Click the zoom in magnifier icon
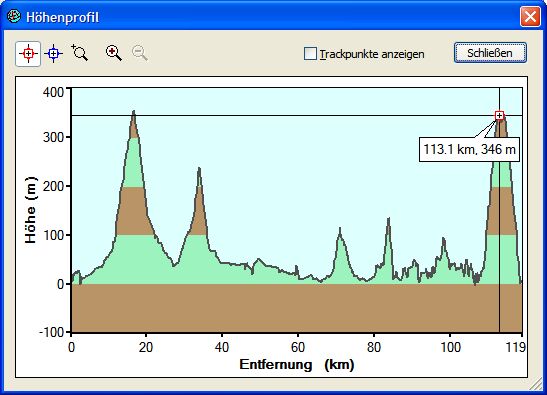The image size is (547, 395). 113,53
